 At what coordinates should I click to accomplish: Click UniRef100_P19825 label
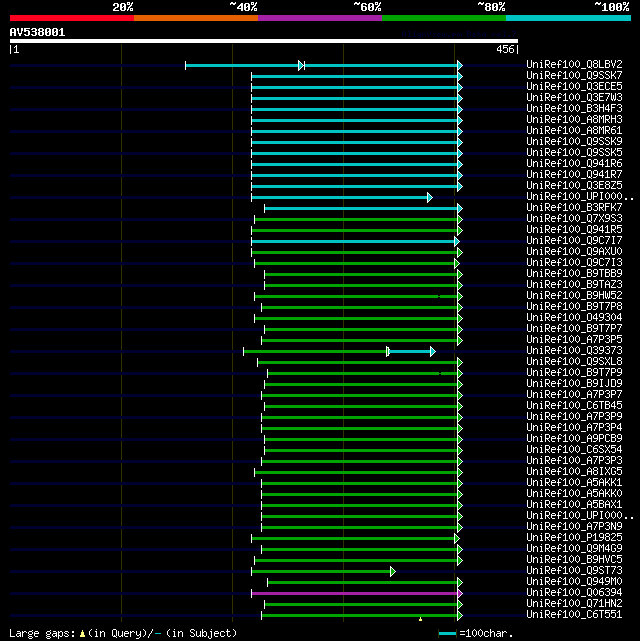(x=574, y=538)
